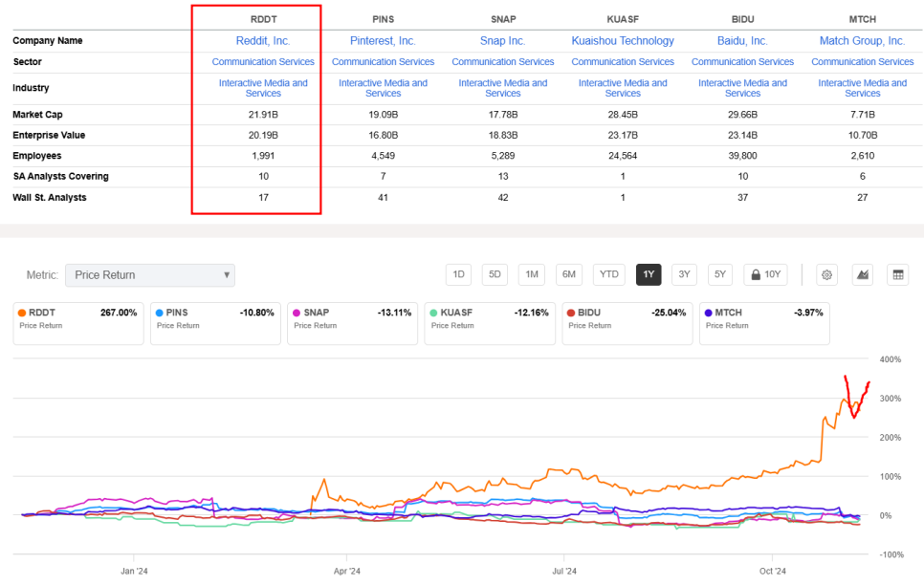Open the Price Return metric dropdown
Screen dimensions: 924x585
[150, 275]
